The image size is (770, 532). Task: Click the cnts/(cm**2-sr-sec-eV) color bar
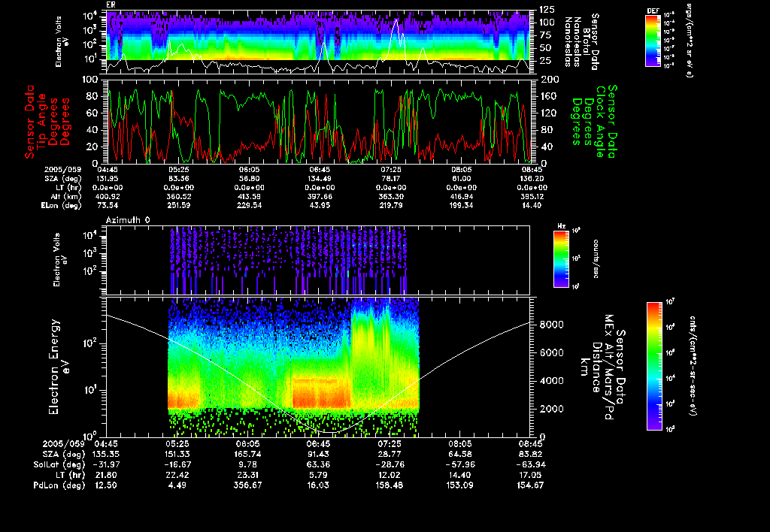coord(654,366)
